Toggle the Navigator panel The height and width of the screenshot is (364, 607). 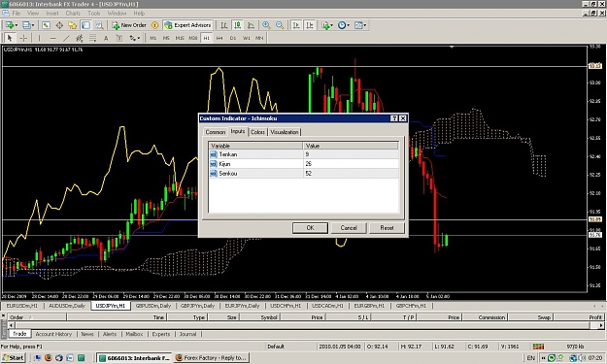point(73,25)
